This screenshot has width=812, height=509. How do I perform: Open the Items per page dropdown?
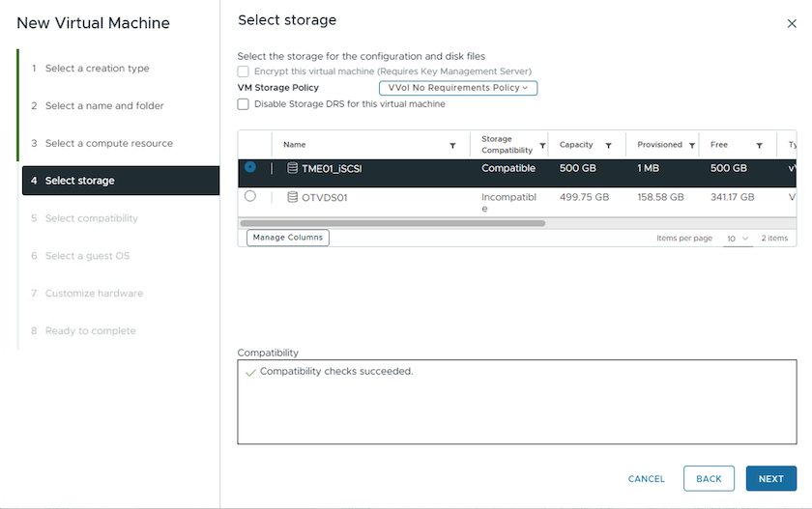[738, 238]
